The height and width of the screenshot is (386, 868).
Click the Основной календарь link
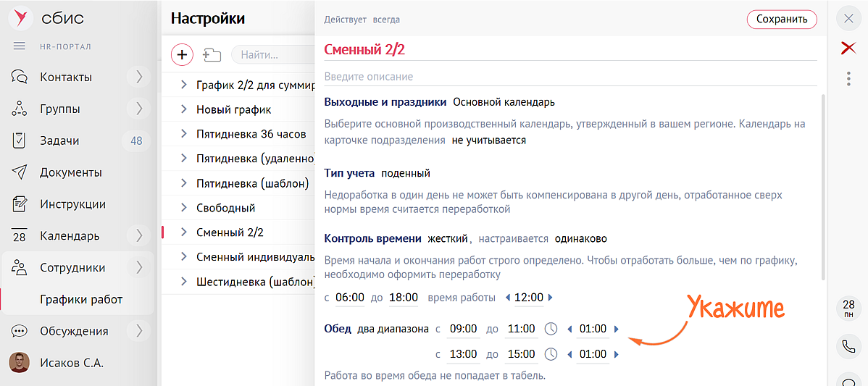click(x=504, y=102)
